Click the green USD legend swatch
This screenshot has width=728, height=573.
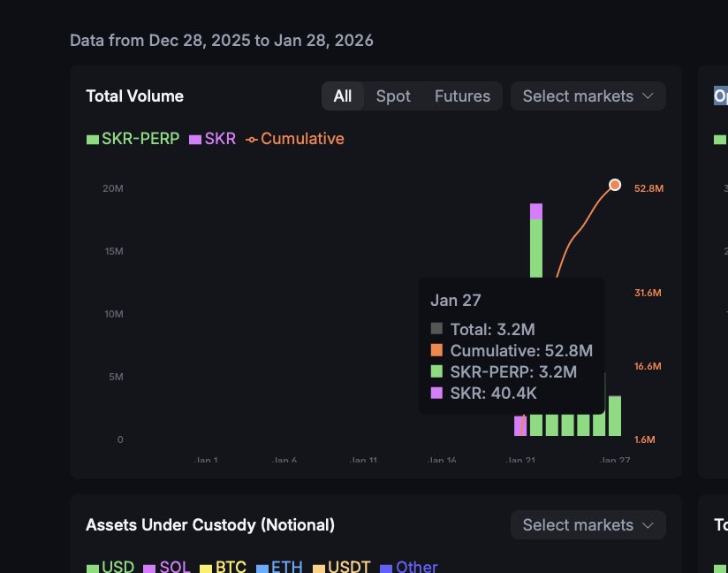pyautogui.click(x=92, y=568)
